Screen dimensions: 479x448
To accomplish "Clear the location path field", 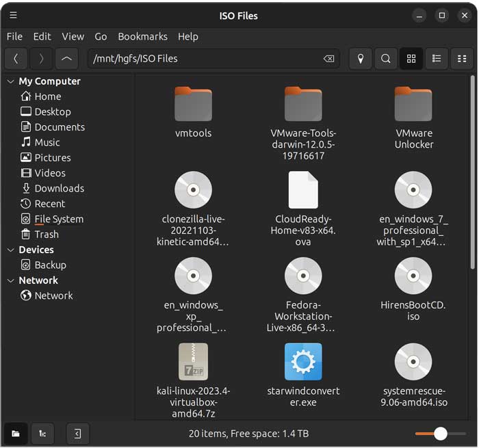I will click(328, 59).
